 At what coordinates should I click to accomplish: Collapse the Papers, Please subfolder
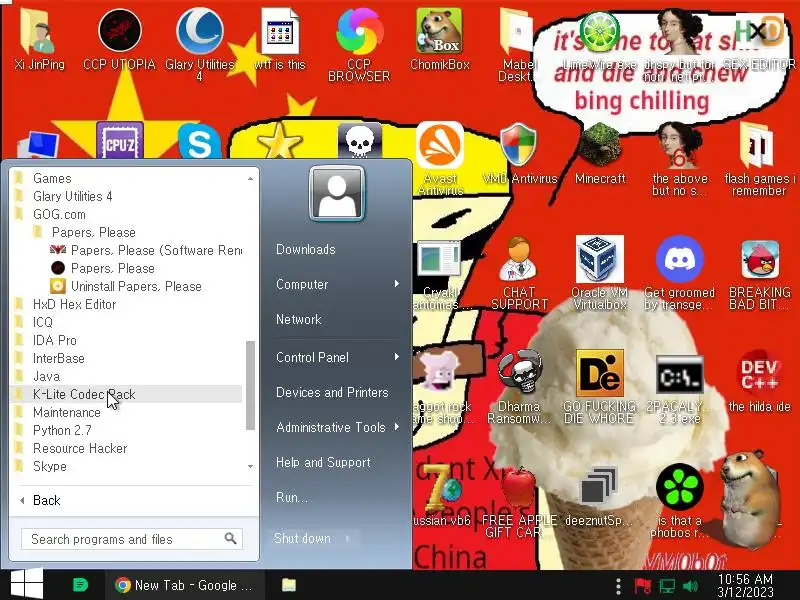[127, 232]
